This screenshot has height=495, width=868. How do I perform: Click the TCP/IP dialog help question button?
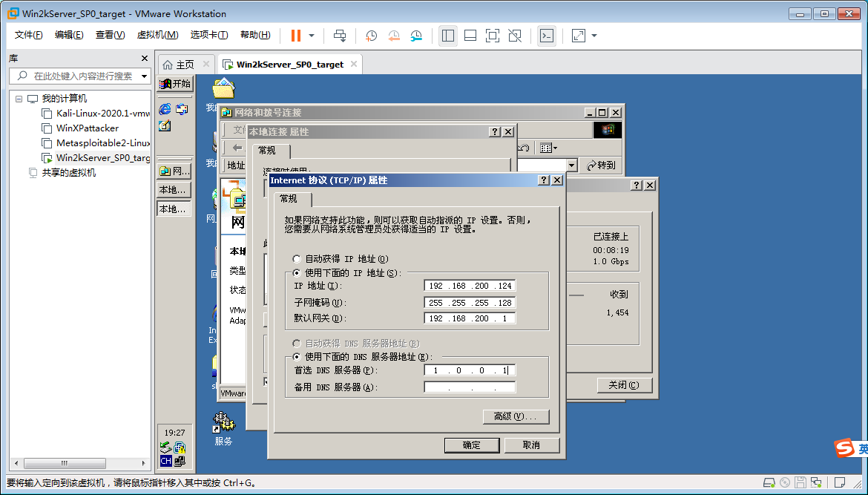544,180
